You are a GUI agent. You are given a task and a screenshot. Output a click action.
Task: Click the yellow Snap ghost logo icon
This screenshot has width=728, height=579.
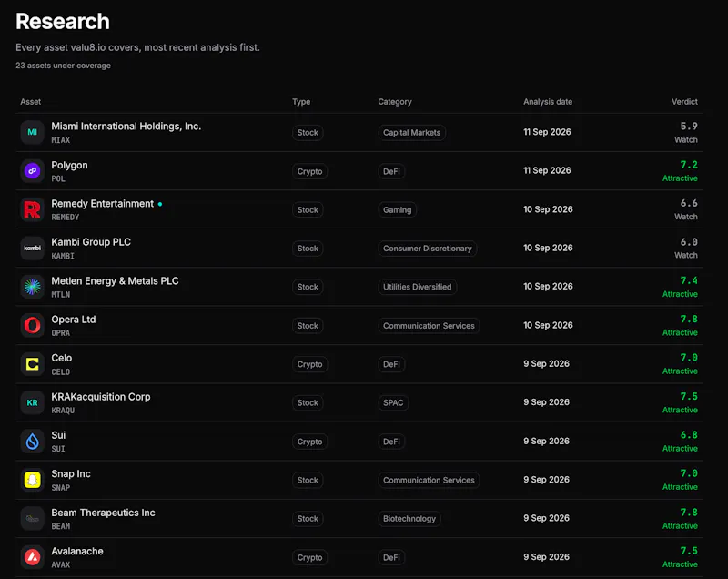[x=32, y=480]
